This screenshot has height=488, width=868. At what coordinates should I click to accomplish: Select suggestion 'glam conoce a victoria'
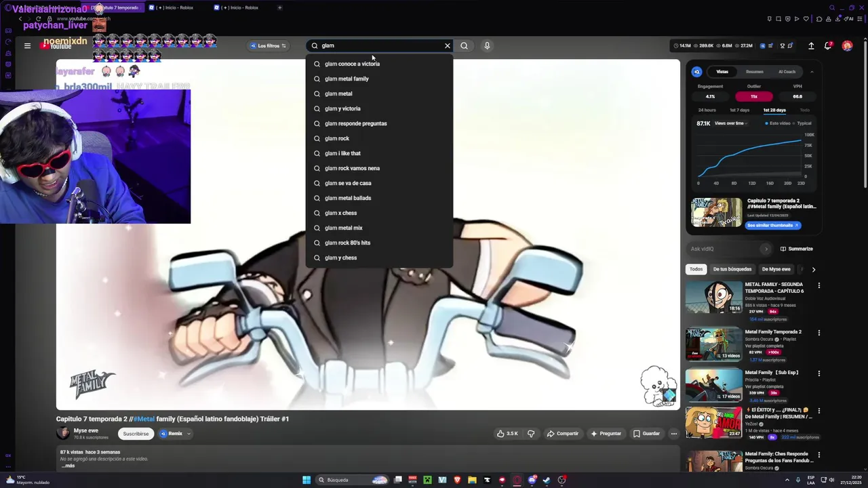click(x=379, y=64)
